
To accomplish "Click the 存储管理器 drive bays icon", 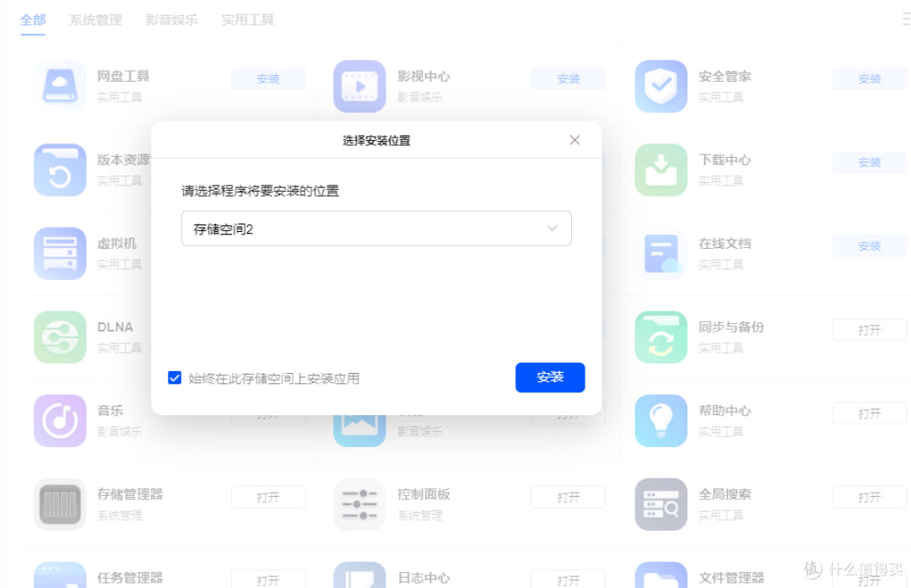I will 60,504.
